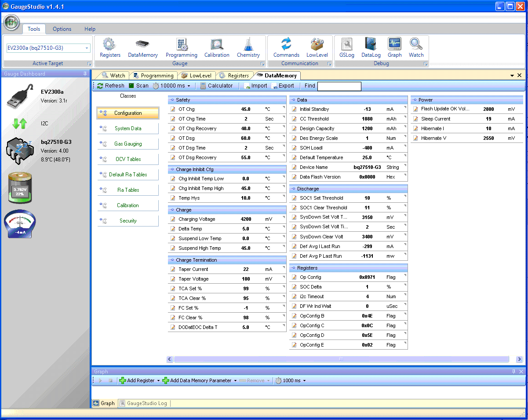Launch the Programming tool
This screenshot has width=528, height=420.
(181, 47)
